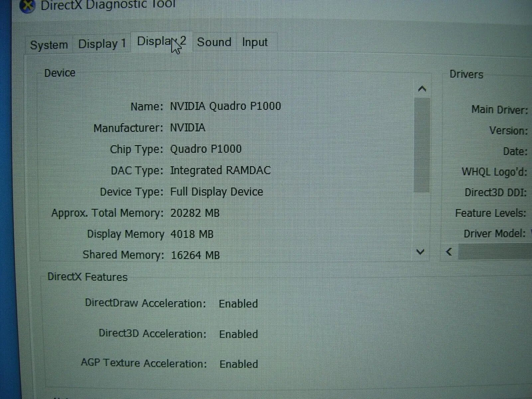Image resolution: width=532 pixels, height=399 pixels.
Task: Click the Device group heading
Action: coord(60,73)
